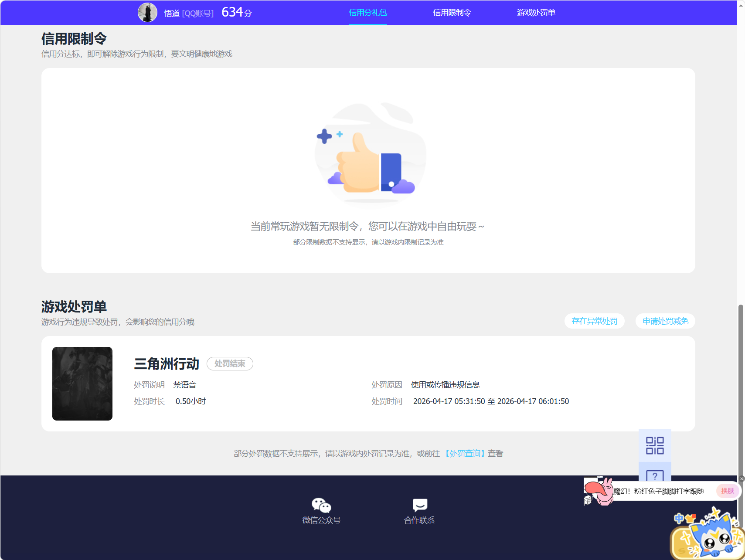
Task: Click the 0.50小时 penalty duration
Action: click(x=191, y=401)
